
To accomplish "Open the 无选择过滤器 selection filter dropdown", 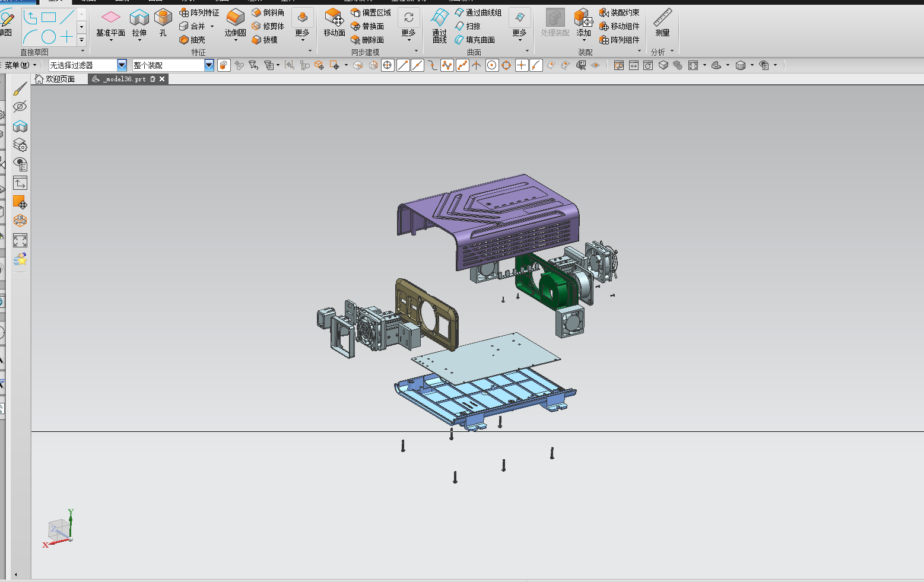I will (122, 65).
